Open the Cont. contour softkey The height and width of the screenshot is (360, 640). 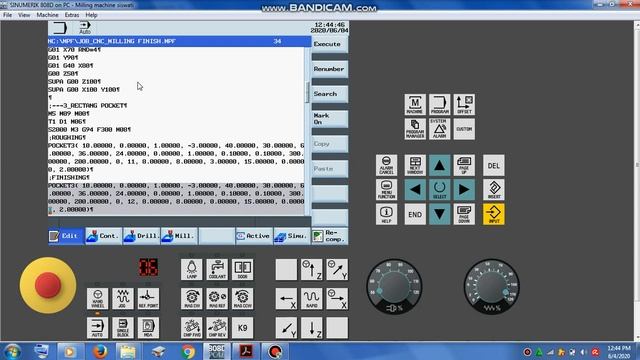(x=104, y=236)
